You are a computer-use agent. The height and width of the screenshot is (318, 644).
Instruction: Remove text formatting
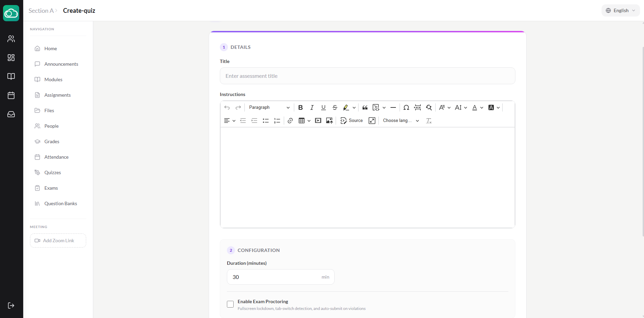(x=429, y=121)
